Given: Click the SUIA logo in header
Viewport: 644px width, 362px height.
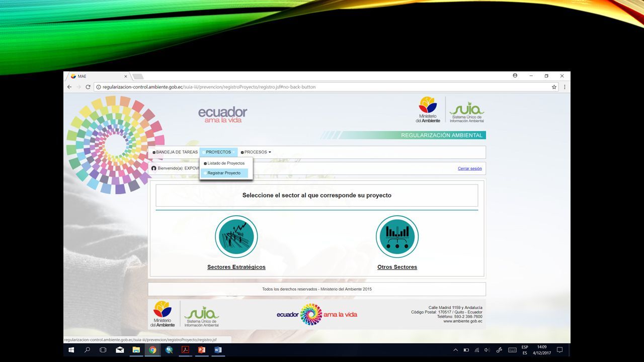Looking at the screenshot, I should click(467, 112).
